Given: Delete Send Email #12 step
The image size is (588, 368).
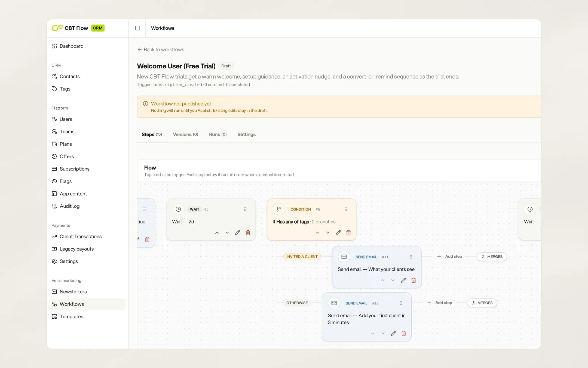Looking at the screenshot, I should tap(404, 333).
